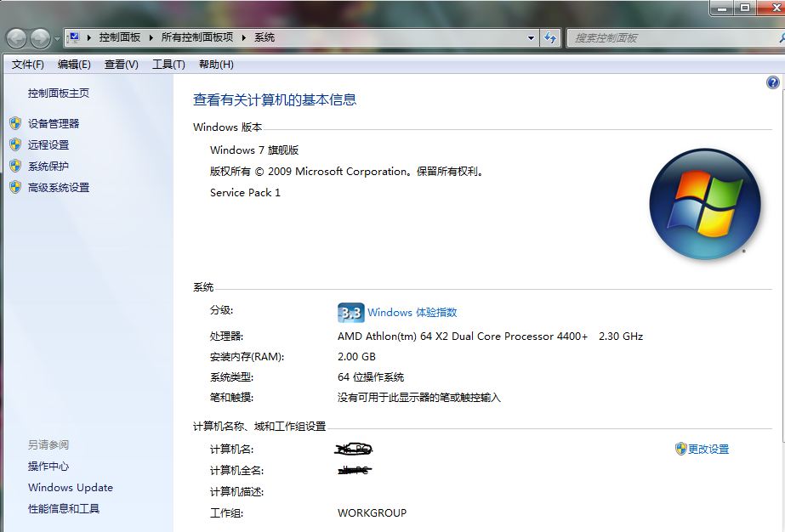Click the 计算机名称、域和工作组设置 heading
The height and width of the screenshot is (532, 785).
coord(259,427)
